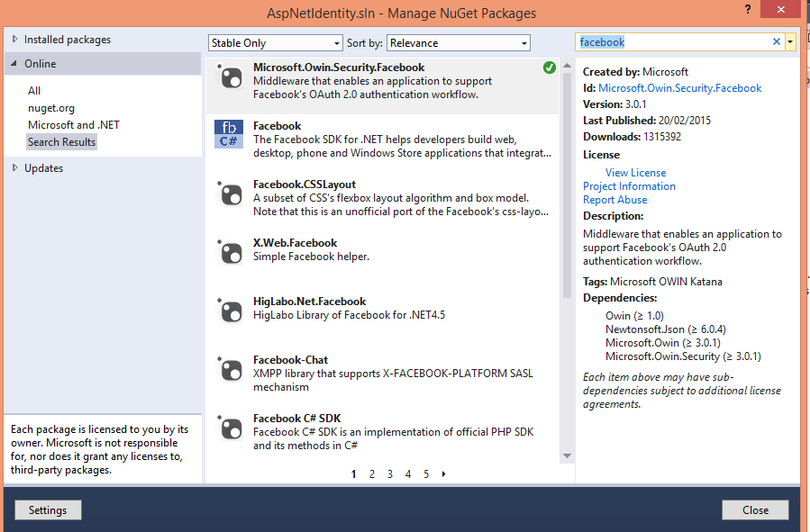Open the search box dropdown arrow
This screenshot has height=532, width=810.
(790, 42)
